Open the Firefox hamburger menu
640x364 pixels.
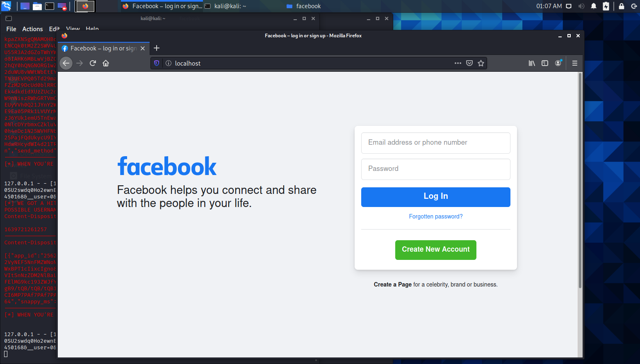(575, 63)
